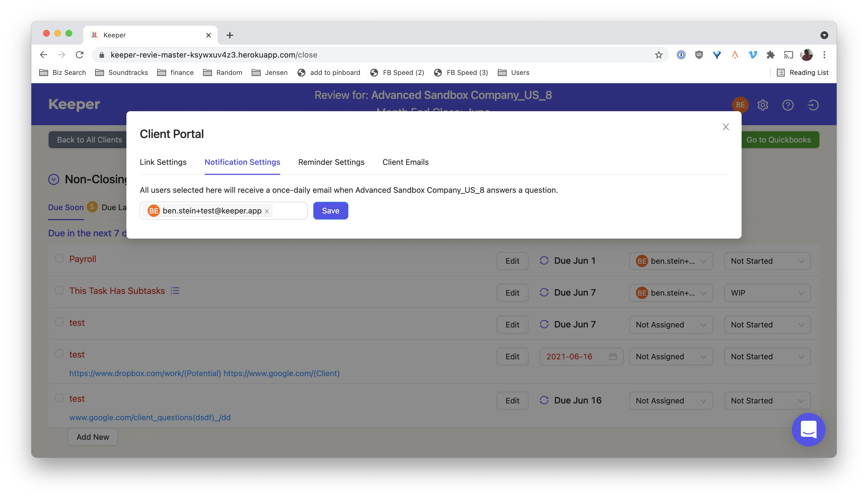The height and width of the screenshot is (499, 868).
Task: Open Payroll assignee dropdown
Action: tap(671, 261)
